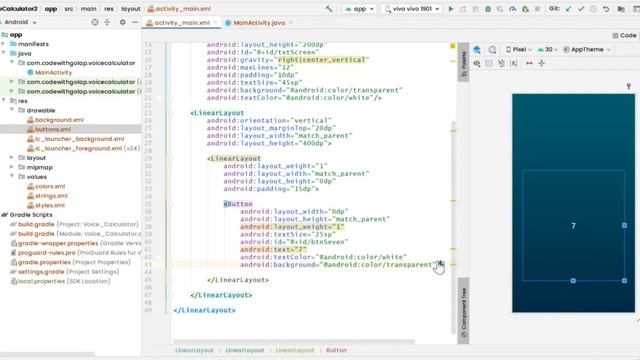Click the layout breadcrumb in navigation bar
The height and width of the screenshot is (360, 640).
click(x=131, y=9)
